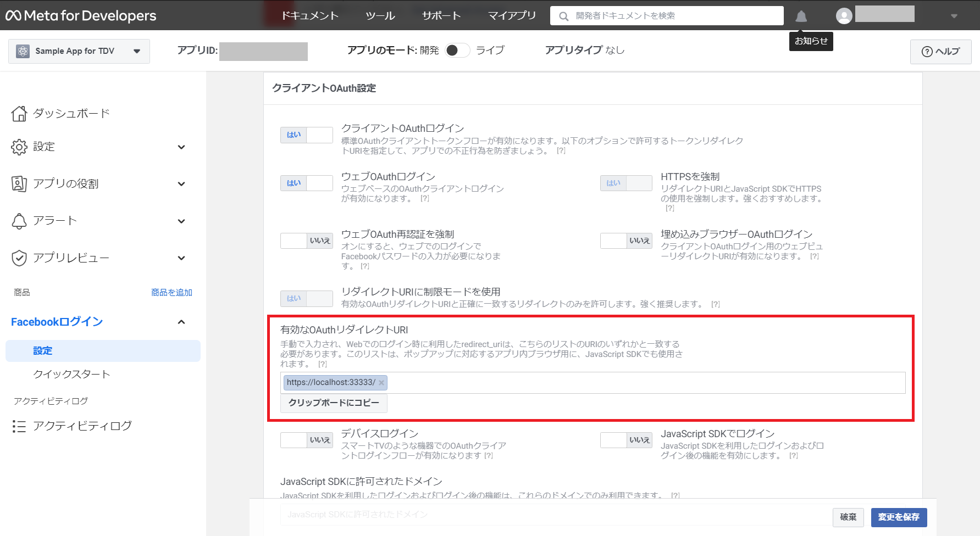Toggle ウェブOAuth再認証を強制 switch

[x=307, y=241]
